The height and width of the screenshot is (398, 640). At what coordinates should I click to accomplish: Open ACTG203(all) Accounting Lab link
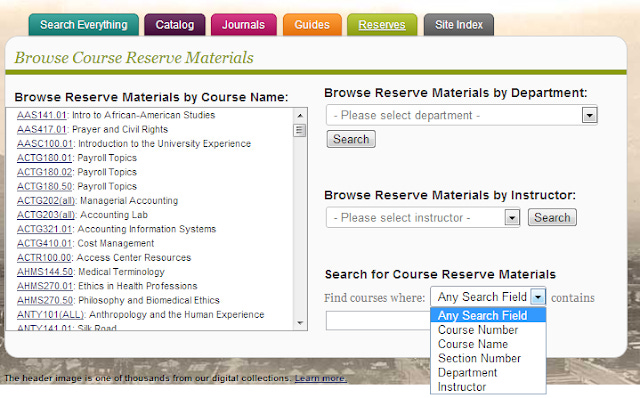46,215
